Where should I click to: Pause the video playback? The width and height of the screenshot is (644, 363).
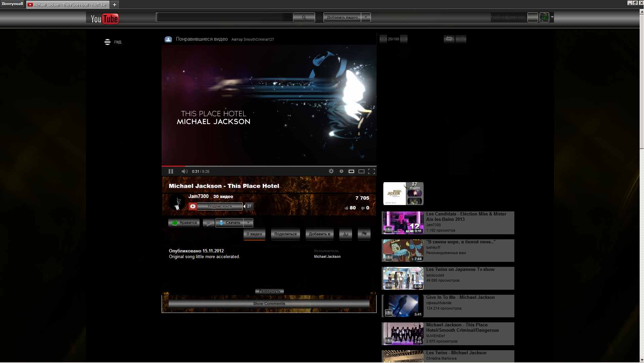pyautogui.click(x=171, y=171)
